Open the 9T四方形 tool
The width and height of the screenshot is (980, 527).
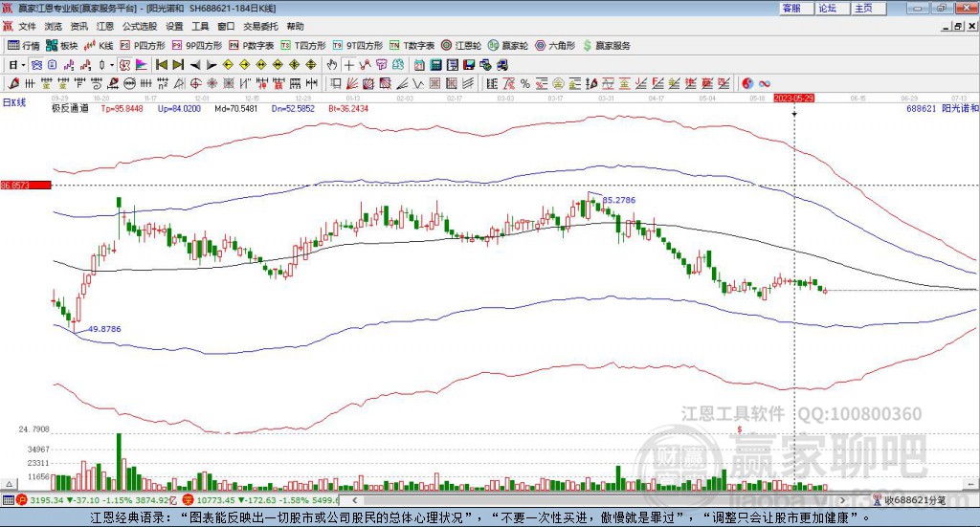[x=358, y=46]
